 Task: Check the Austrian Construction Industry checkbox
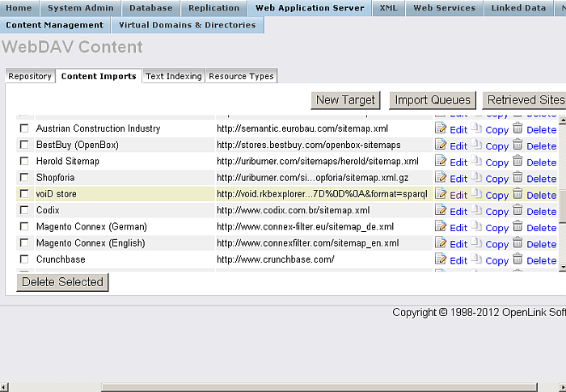(x=24, y=129)
